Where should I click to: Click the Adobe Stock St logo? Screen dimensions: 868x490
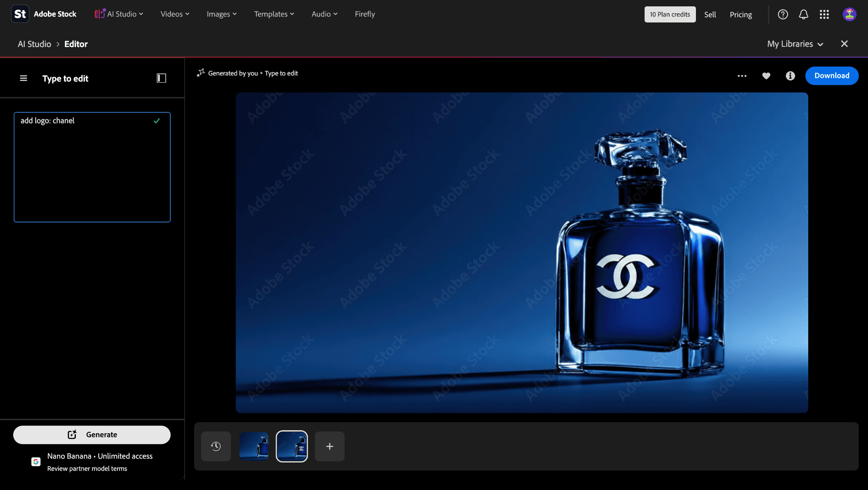20,14
